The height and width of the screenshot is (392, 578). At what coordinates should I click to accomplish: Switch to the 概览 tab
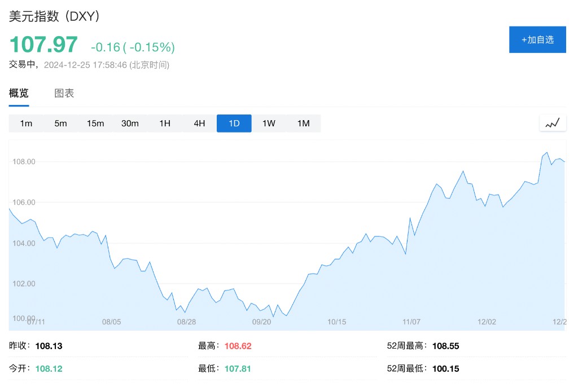click(19, 93)
